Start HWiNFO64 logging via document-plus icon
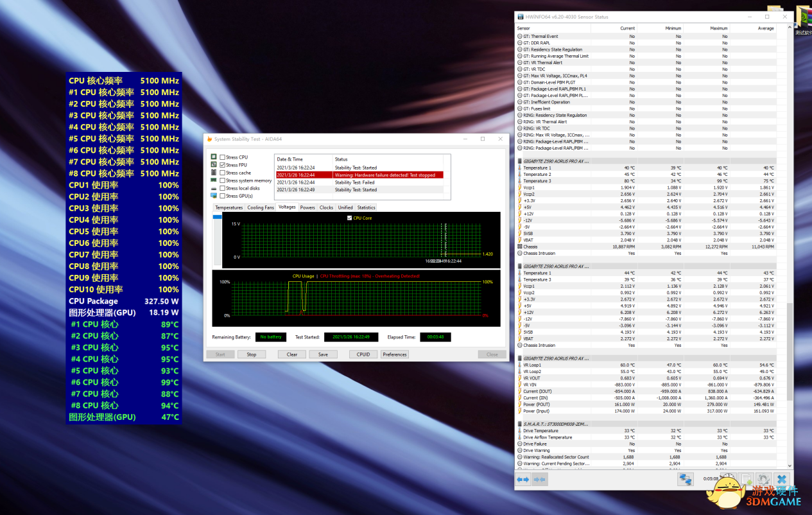The height and width of the screenshot is (515, 812). [x=746, y=479]
